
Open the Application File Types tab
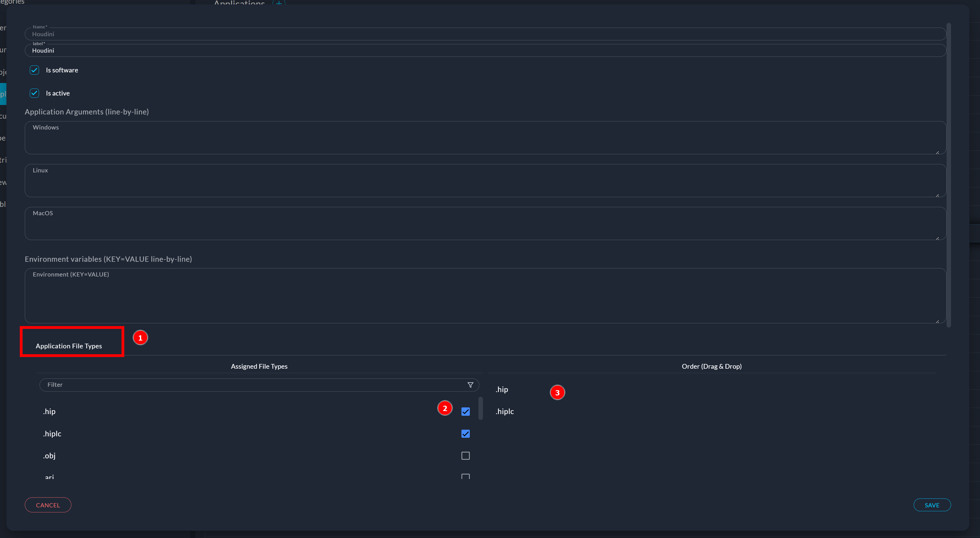(69, 346)
